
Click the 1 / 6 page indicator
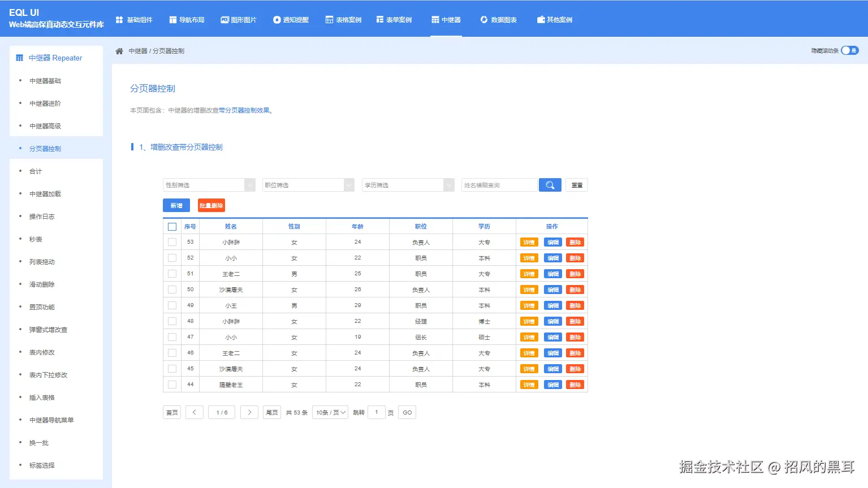tap(222, 412)
